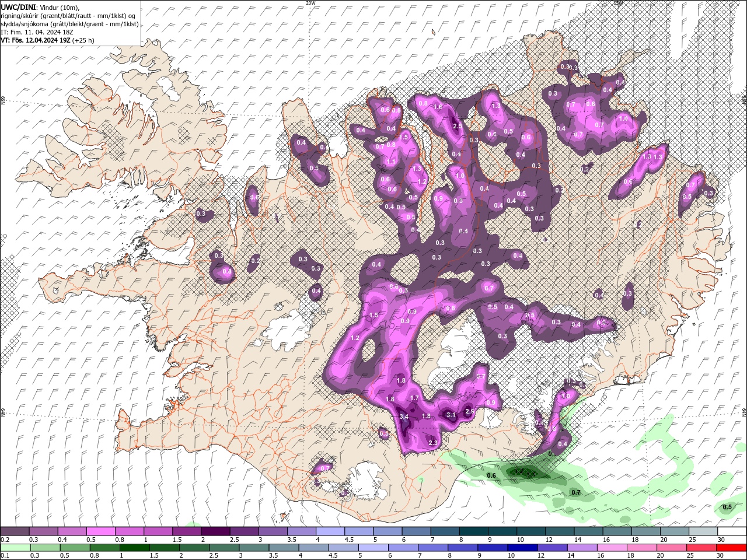Click the 2.9 snowfall value on the map
The width and height of the screenshot is (747, 560).
[x=469, y=412]
